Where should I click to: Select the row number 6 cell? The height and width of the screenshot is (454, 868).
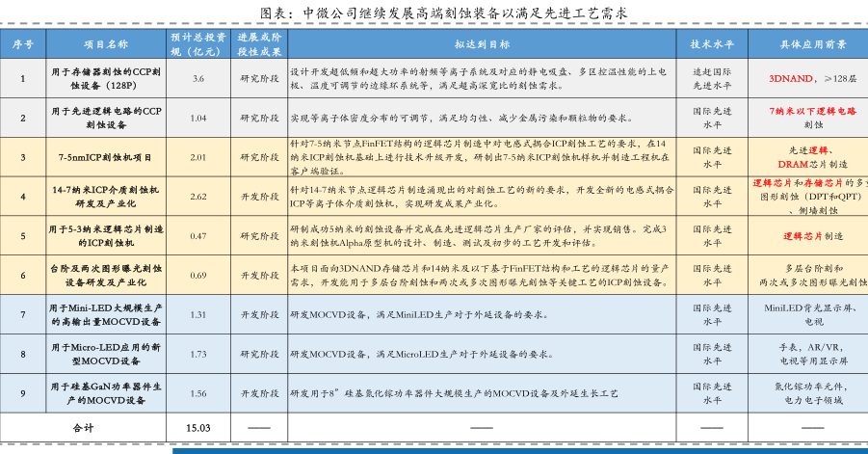23,275
